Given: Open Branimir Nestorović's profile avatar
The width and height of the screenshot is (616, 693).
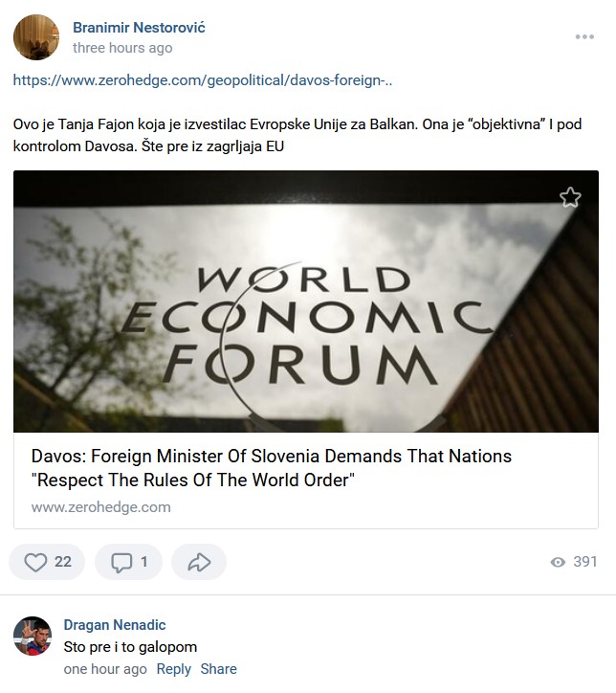Looking at the screenshot, I should tap(36, 37).
